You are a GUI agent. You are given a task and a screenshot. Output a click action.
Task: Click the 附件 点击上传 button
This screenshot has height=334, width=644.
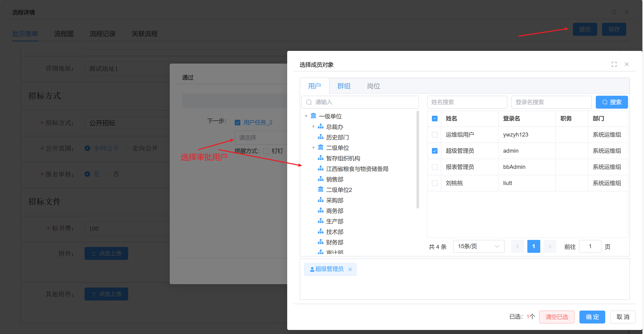(x=106, y=253)
